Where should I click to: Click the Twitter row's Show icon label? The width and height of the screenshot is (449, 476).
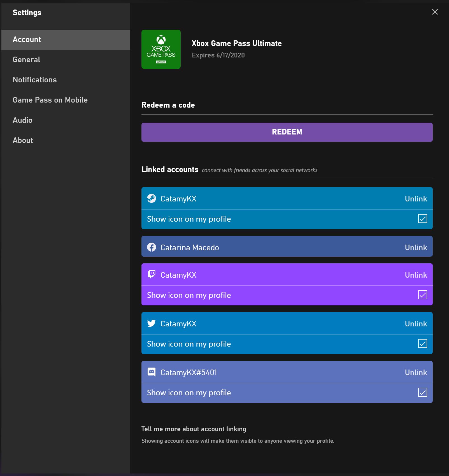(189, 344)
